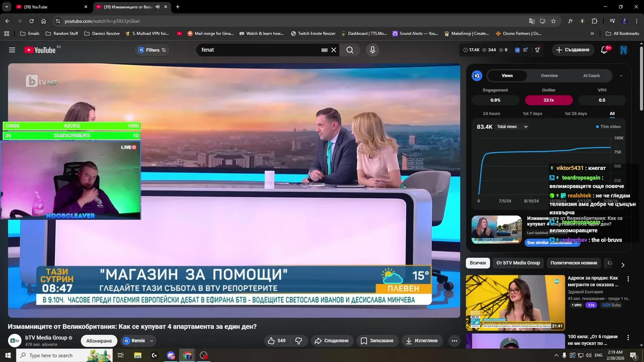This screenshot has height=362, width=644.
Task: Open the Chrome tab search dropdown
Action: [7, 7]
